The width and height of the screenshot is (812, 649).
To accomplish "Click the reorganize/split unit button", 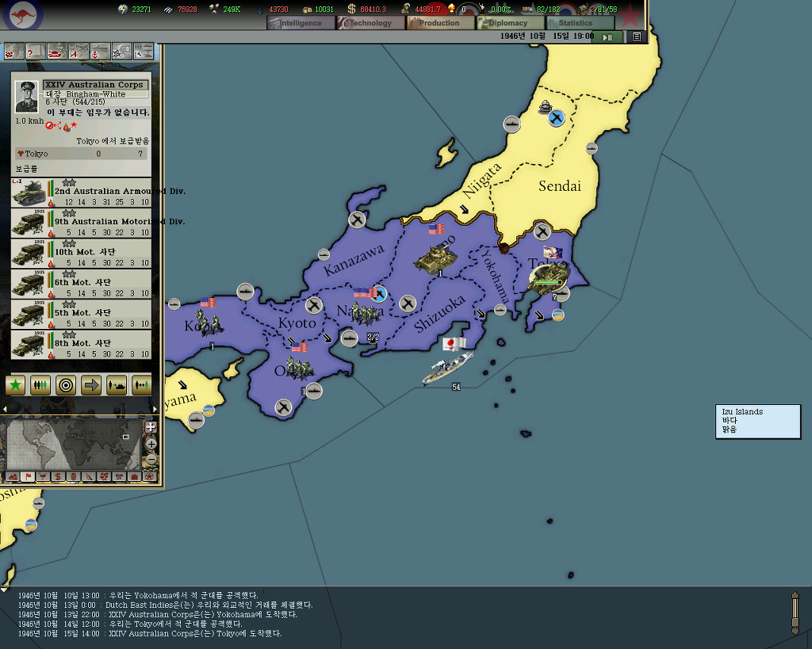I will point(141,385).
